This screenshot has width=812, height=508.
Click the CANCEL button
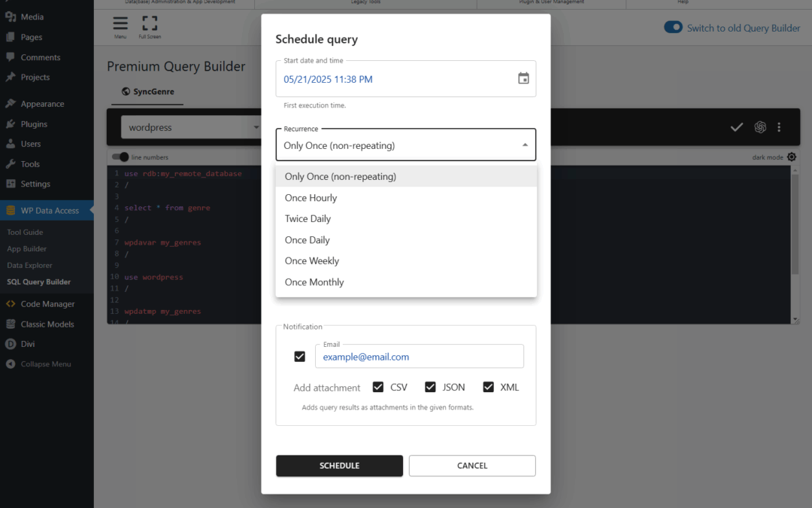[472, 466]
